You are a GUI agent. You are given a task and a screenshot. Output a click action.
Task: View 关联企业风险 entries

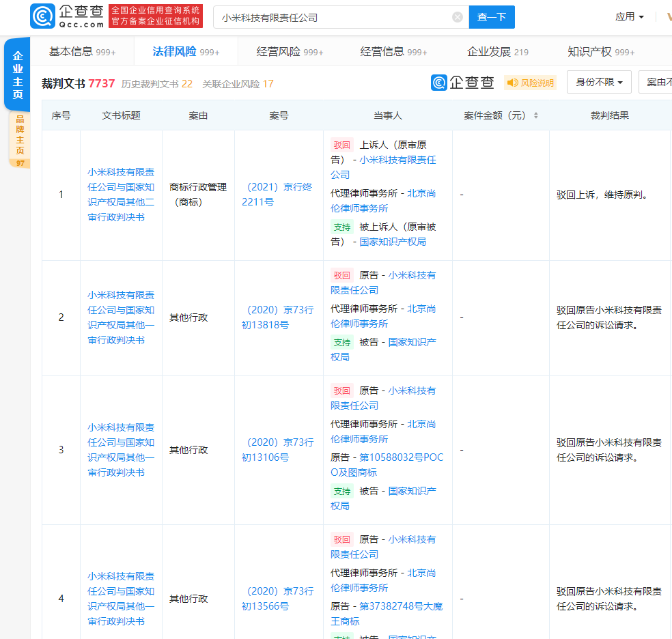pos(237,84)
